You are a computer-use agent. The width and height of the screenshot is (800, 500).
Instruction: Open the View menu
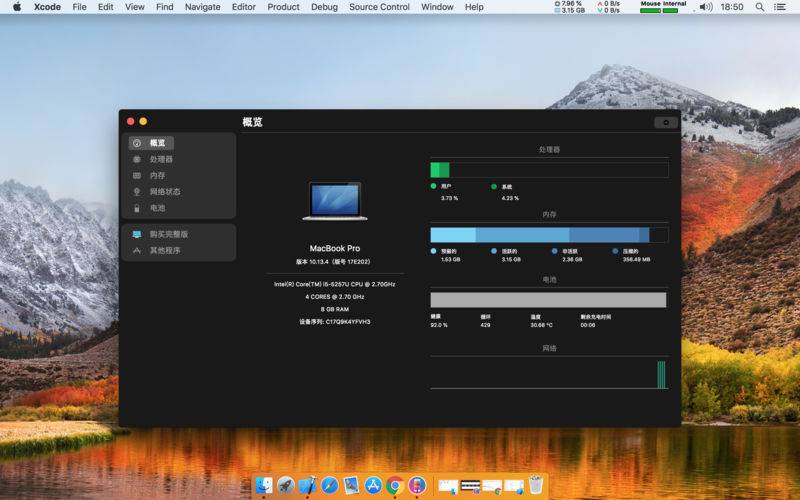click(135, 7)
